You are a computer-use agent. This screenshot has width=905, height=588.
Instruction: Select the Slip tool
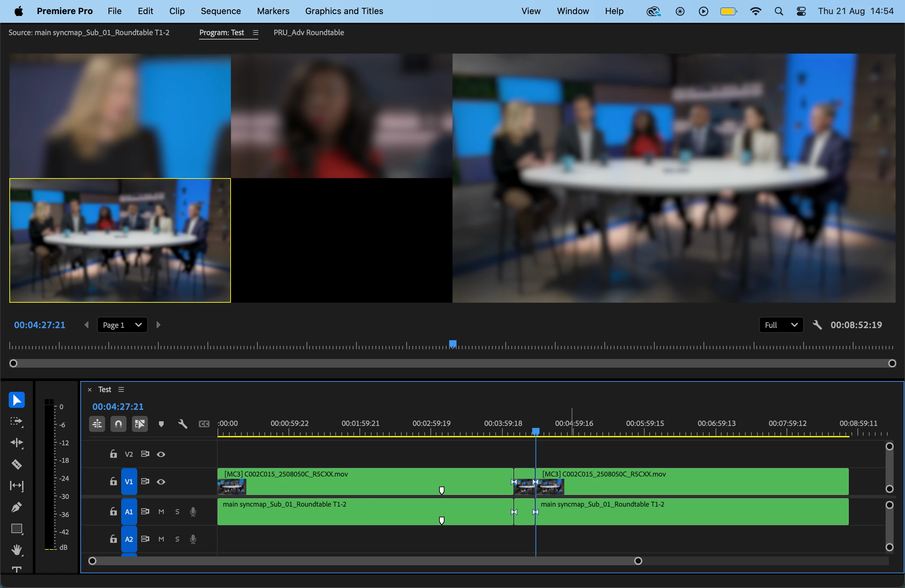(x=16, y=486)
